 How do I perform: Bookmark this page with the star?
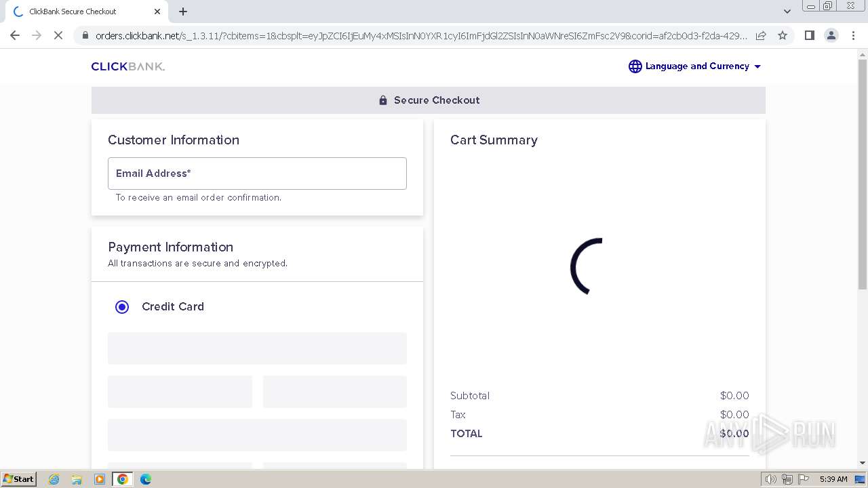click(x=783, y=35)
